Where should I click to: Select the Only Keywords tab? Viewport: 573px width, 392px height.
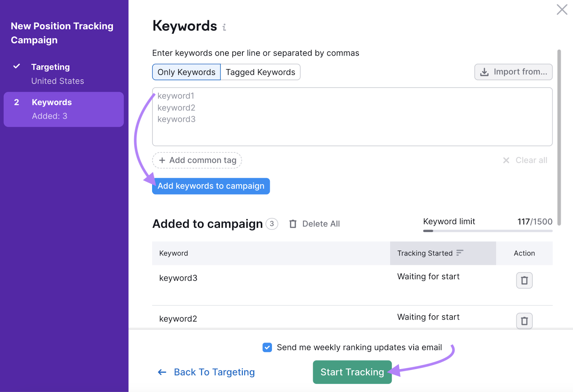(x=186, y=72)
